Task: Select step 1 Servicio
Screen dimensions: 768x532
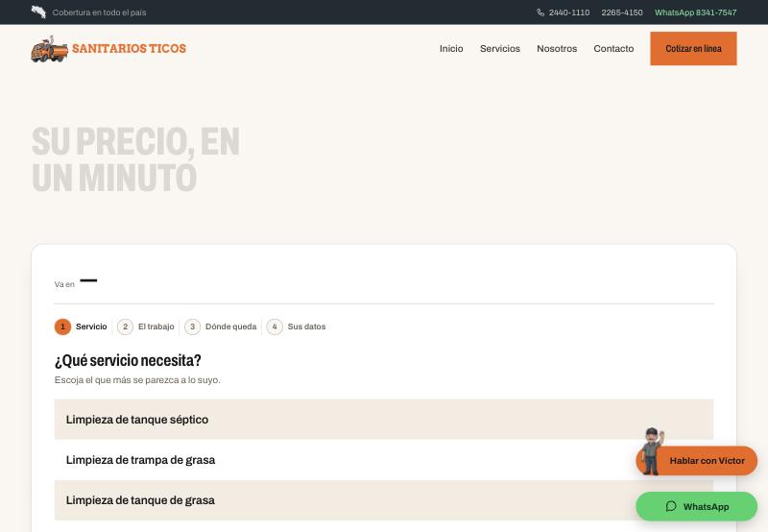Action: coord(81,326)
